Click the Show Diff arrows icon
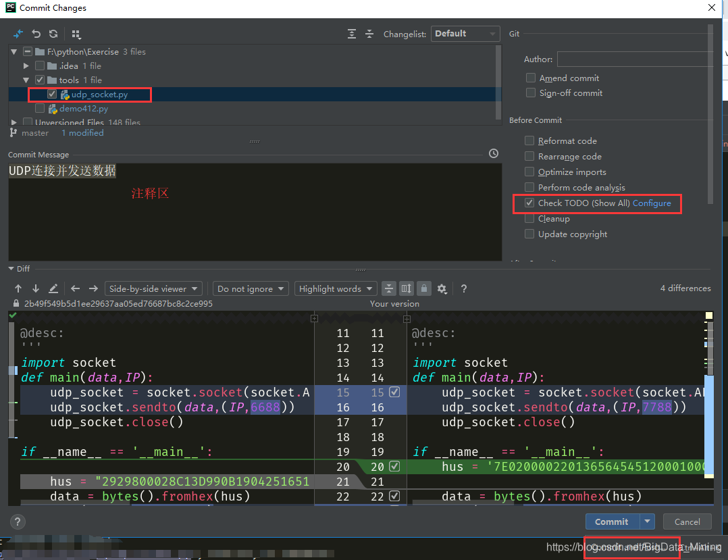 [x=18, y=34]
